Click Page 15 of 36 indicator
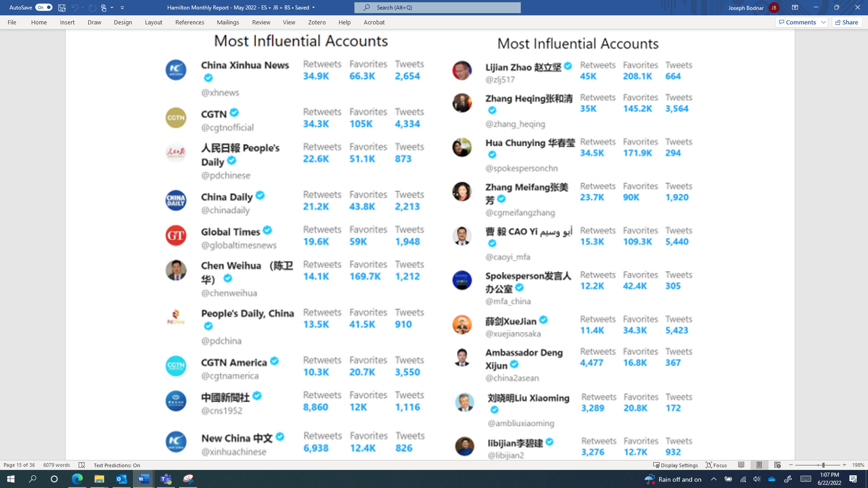Viewport: 868px width, 488px height. point(19,465)
